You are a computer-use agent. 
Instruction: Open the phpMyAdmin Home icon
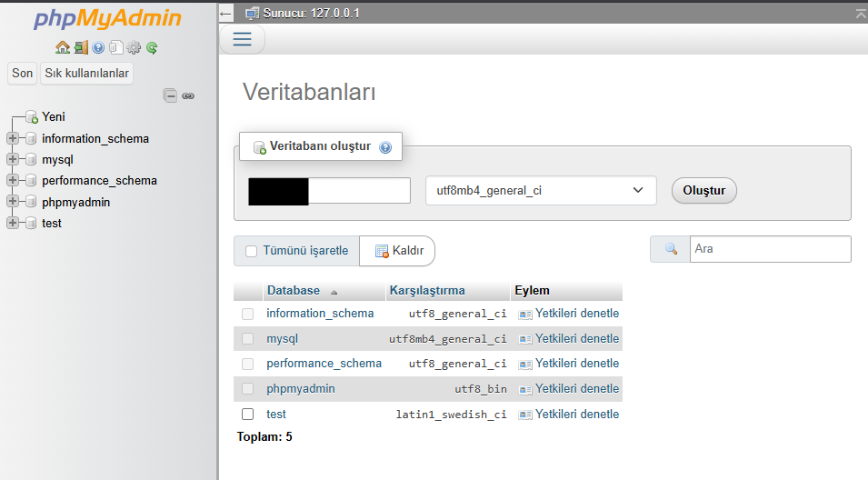pyautogui.click(x=63, y=47)
